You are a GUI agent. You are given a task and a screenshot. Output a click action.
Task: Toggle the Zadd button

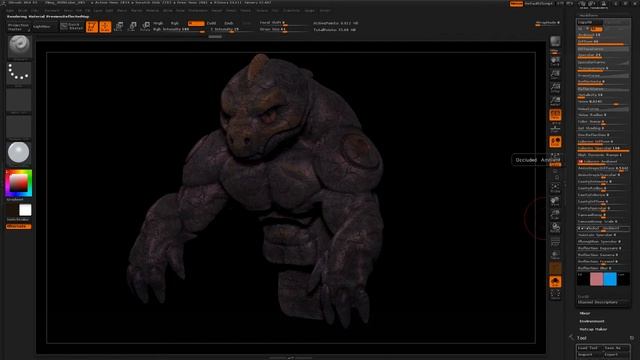pyautogui.click(x=211, y=24)
